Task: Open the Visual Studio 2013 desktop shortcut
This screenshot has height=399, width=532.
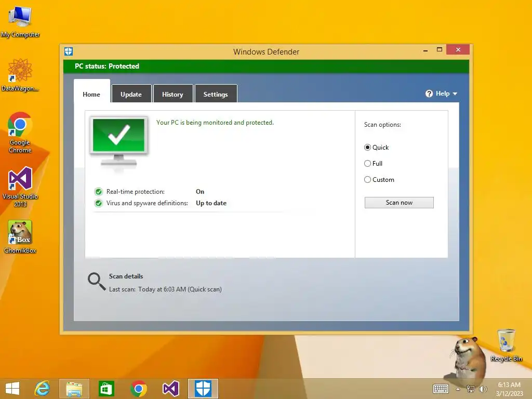Action: click(x=20, y=187)
